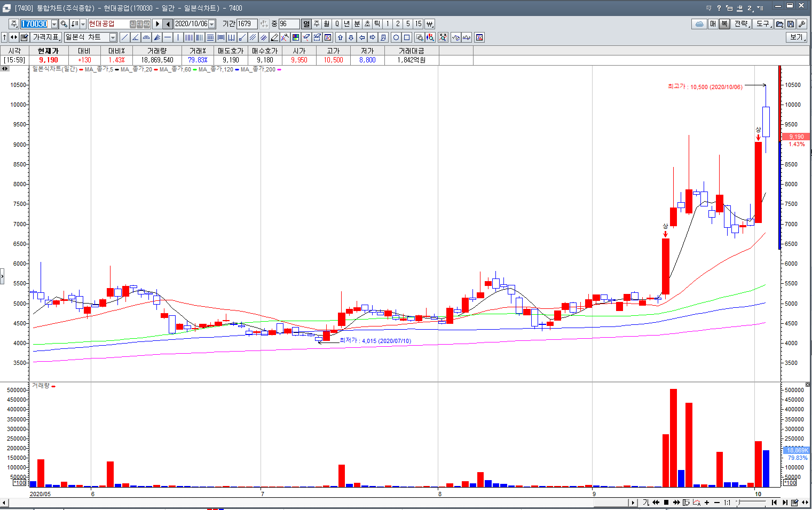Switch to minute (분) period
The height and width of the screenshot is (510, 812).
tap(357, 24)
